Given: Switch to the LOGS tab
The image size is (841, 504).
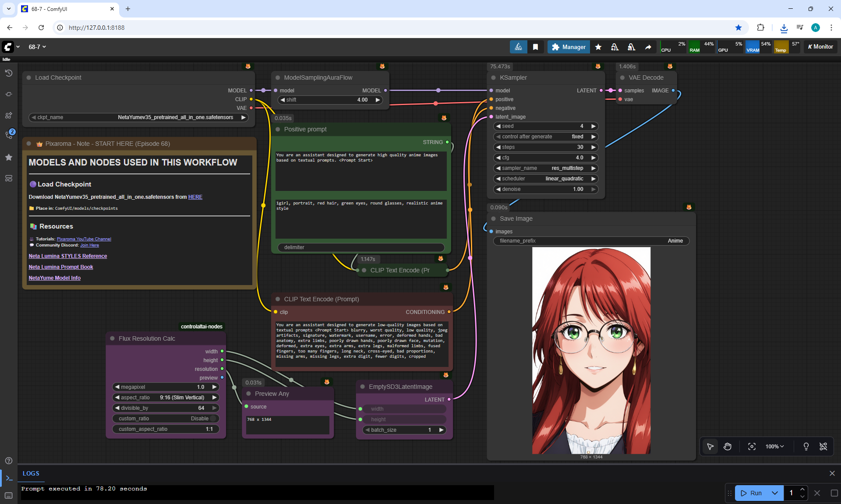Looking at the screenshot, I should [x=31, y=473].
